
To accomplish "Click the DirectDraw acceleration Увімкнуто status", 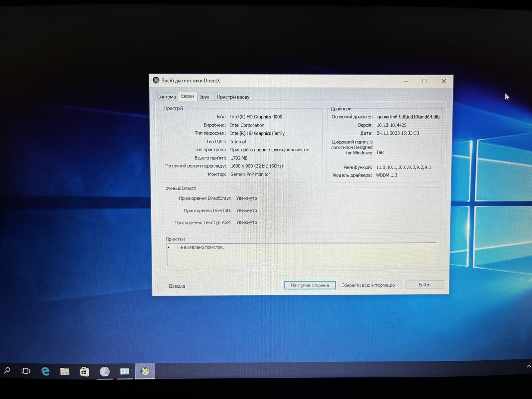I will point(246,198).
